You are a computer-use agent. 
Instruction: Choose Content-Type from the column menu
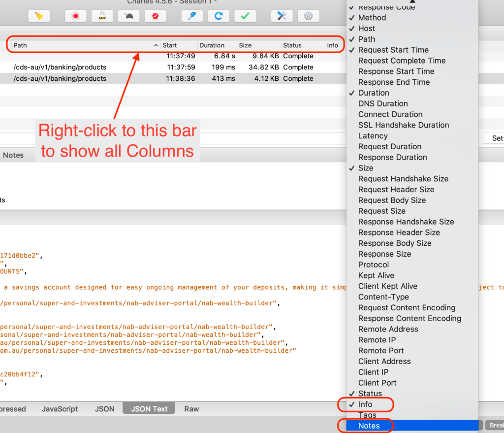(383, 297)
